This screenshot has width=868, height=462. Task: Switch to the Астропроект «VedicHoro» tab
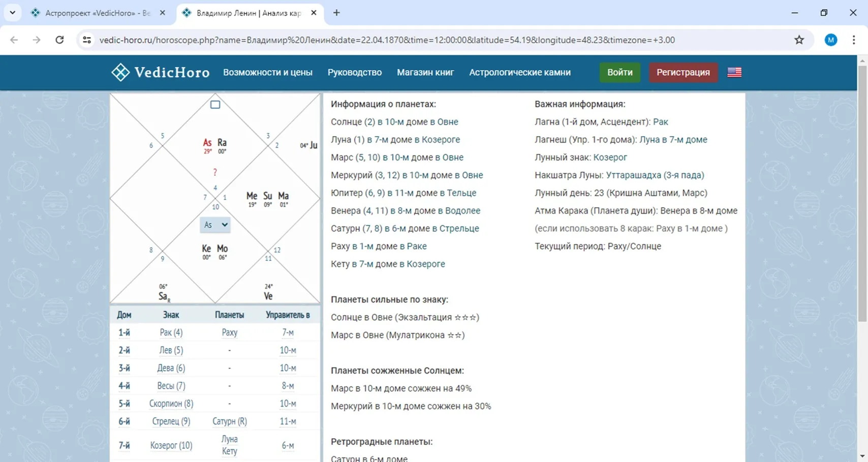pos(98,13)
